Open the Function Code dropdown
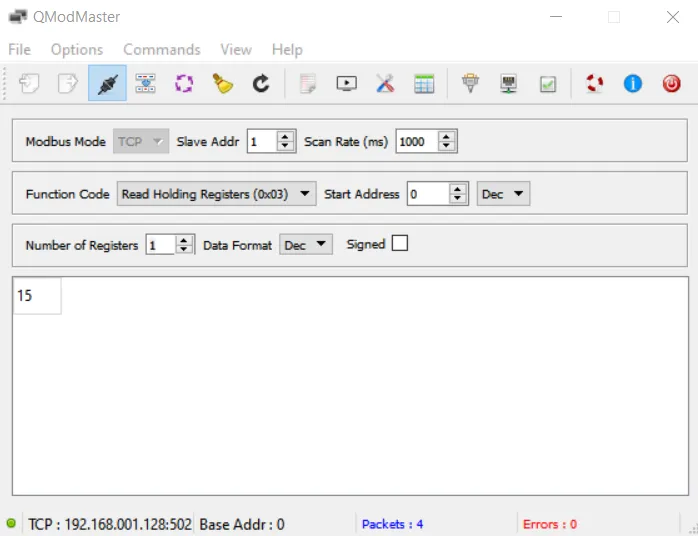Image resolution: width=698 pixels, height=536 pixels. 216,194
